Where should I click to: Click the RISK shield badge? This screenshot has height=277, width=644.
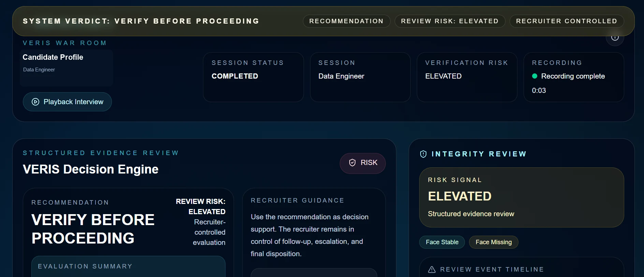(363, 163)
